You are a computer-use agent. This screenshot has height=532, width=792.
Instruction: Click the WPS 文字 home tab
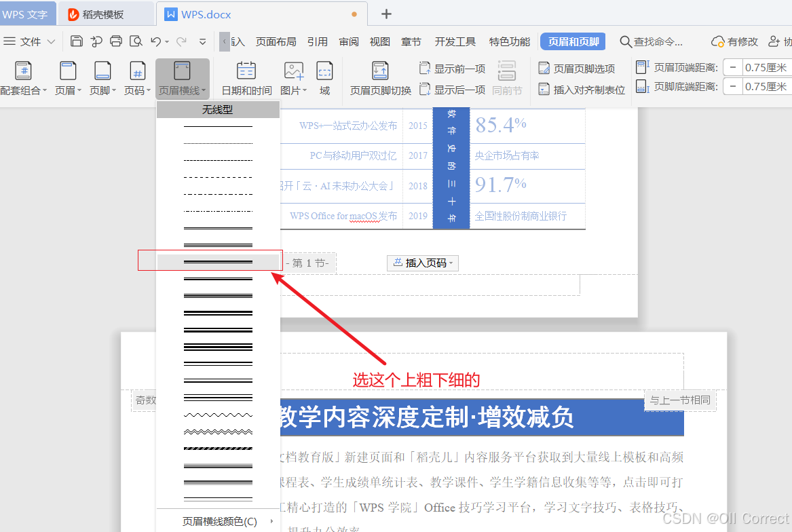click(26, 14)
